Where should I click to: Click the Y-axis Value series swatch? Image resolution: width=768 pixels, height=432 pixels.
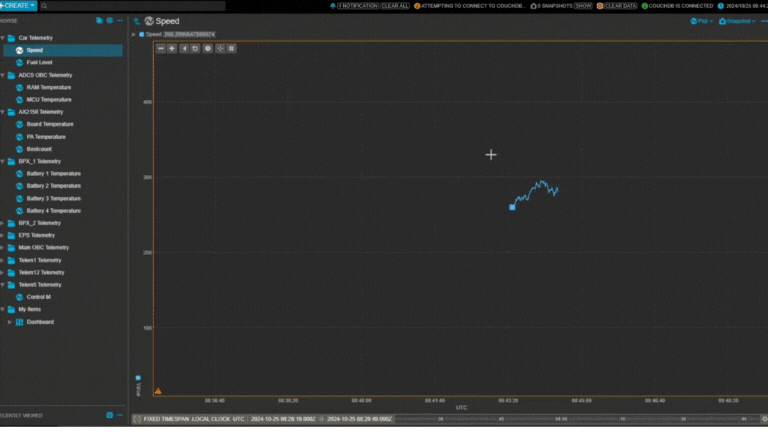click(138, 378)
